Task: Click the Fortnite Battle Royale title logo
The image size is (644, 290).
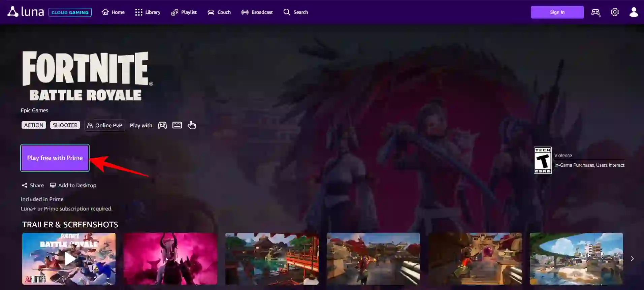Action: pyautogui.click(x=87, y=76)
